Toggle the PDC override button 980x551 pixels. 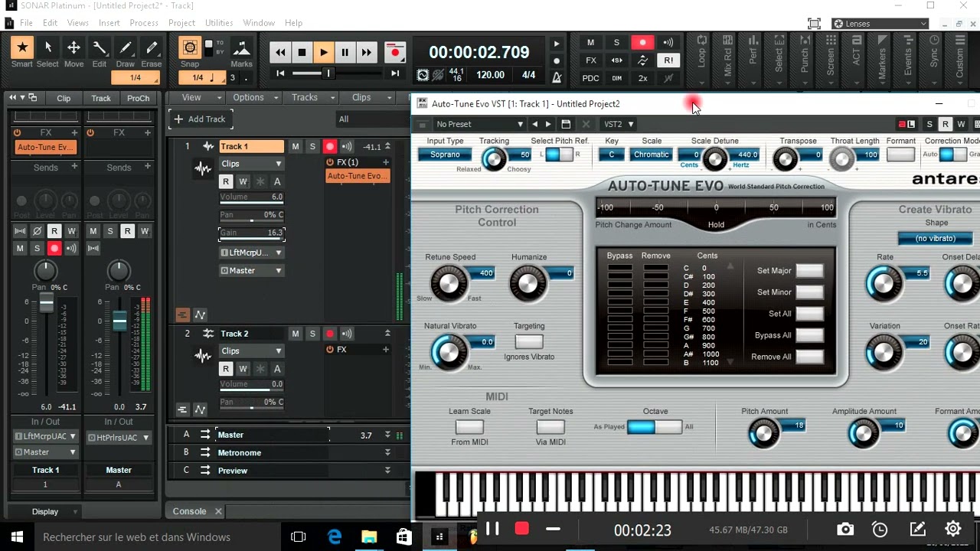tap(590, 78)
